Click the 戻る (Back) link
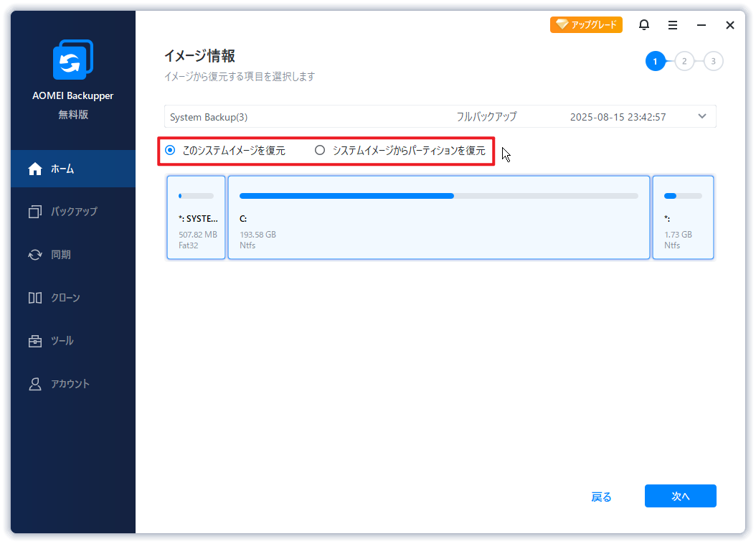This screenshot has width=756, height=544. pyautogui.click(x=601, y=496)
